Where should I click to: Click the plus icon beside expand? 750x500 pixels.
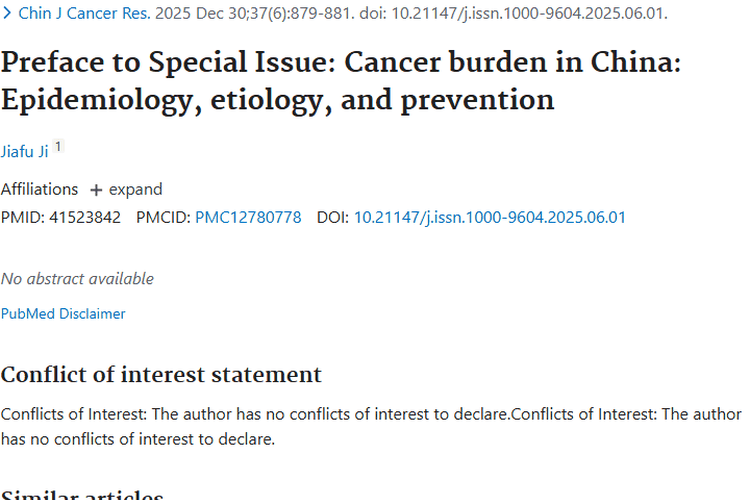pos(96,190)
